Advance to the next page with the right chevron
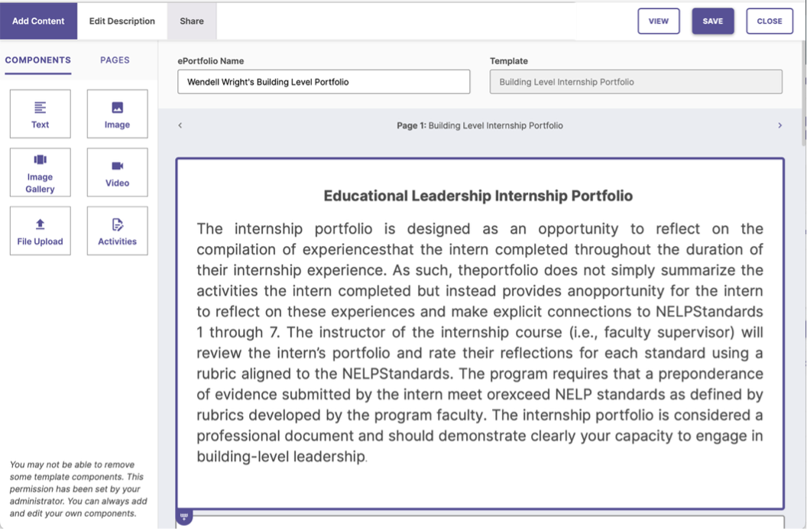The image size is (810, 532). [x=779, y=125]
